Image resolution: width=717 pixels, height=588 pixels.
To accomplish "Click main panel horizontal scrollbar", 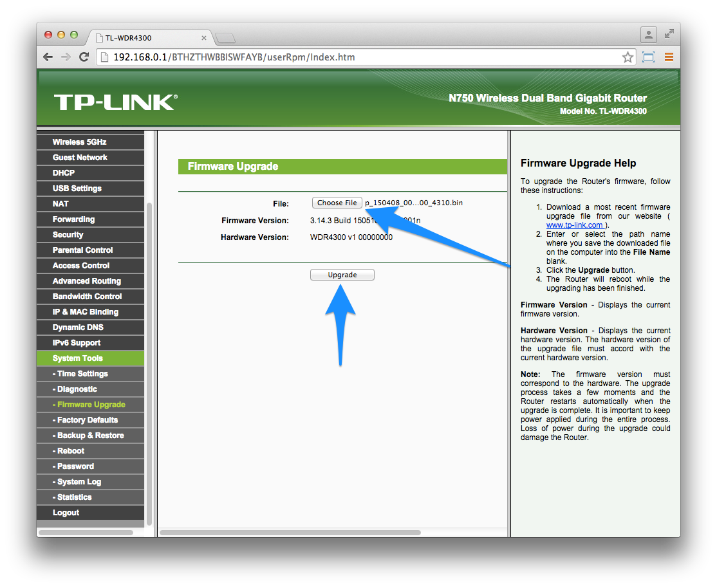I will tap(290, 533).
